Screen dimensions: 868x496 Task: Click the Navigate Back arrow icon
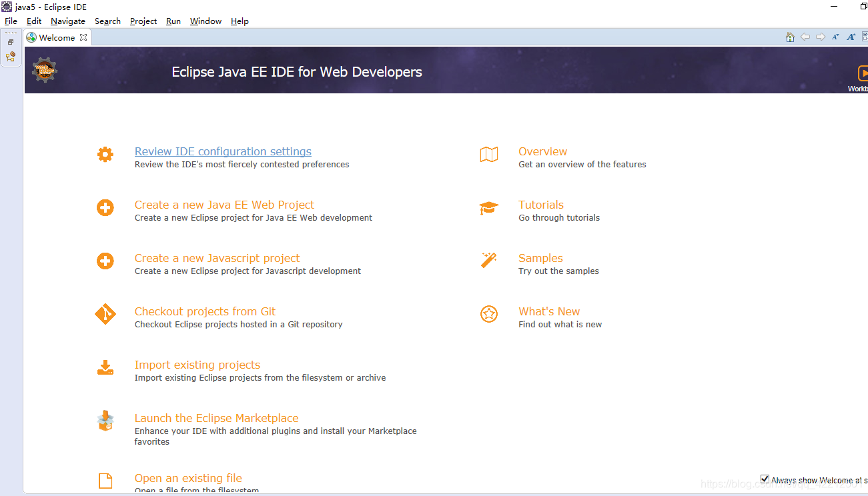[805, 37]
